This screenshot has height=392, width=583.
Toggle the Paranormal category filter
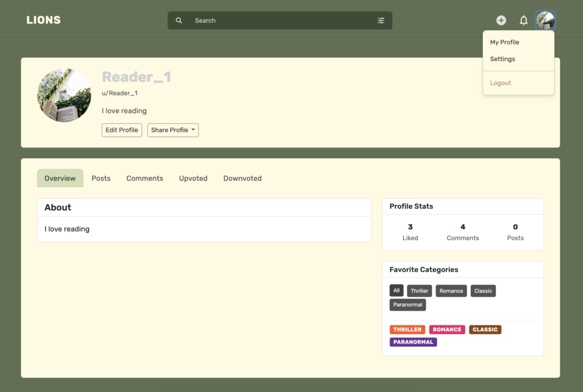(x=408, y=305)
